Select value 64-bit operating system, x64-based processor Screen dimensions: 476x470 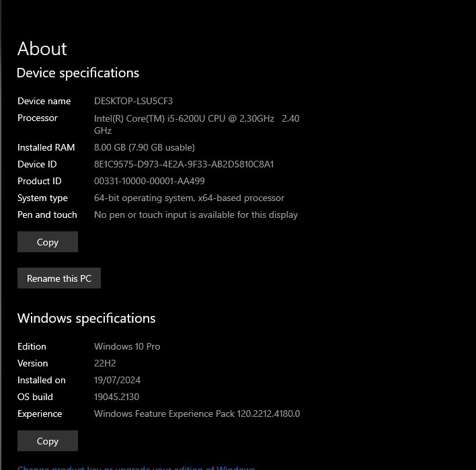189,198
